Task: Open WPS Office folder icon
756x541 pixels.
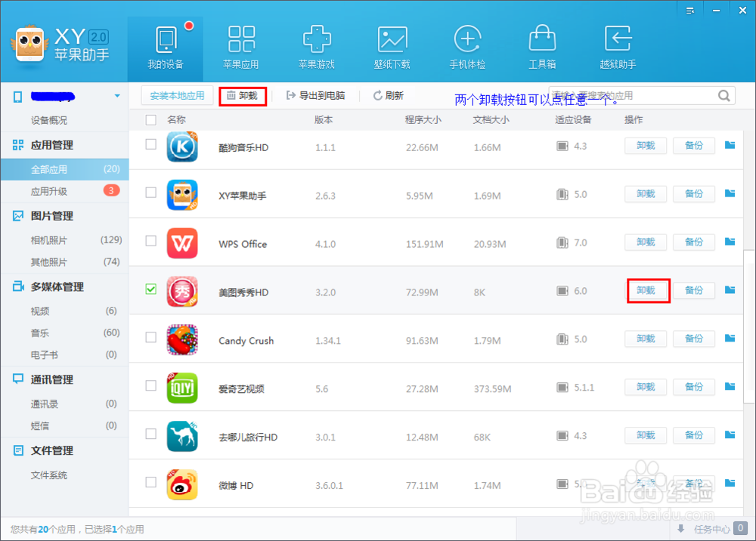Action: coord(730,241)
